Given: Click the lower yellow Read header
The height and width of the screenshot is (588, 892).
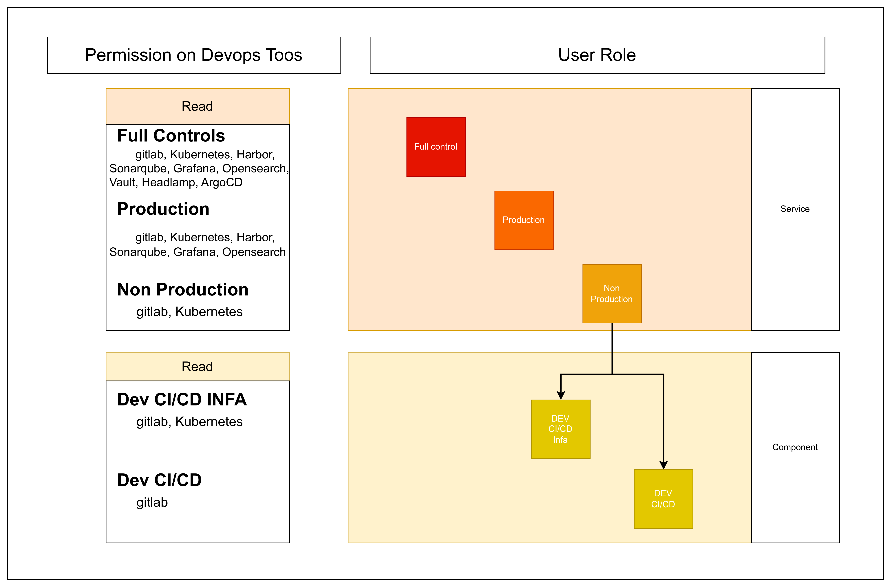Looking at the screenshot, I should pyautogui.click(x=198, y=366).
